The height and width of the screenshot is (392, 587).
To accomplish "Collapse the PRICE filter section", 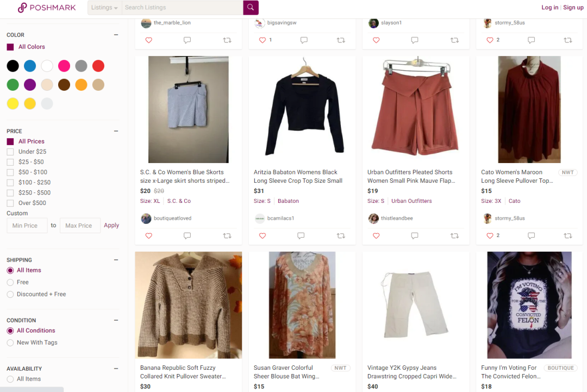I will [116, 130].
